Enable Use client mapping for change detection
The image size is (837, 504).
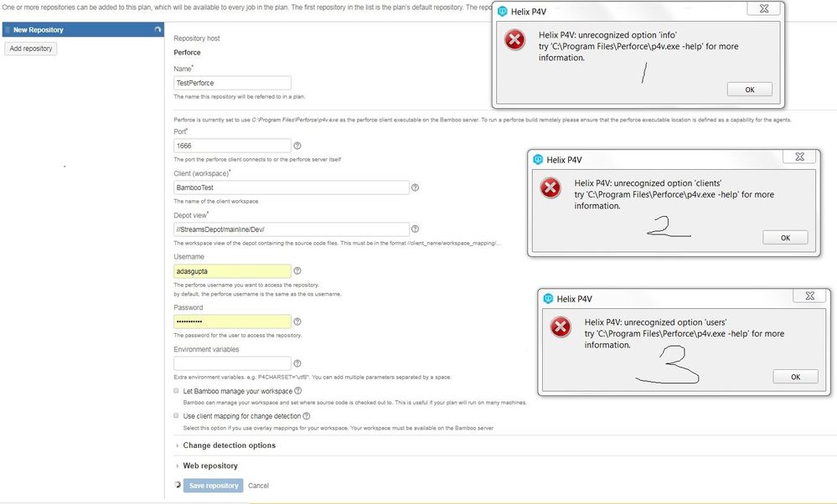click(176, 415)
